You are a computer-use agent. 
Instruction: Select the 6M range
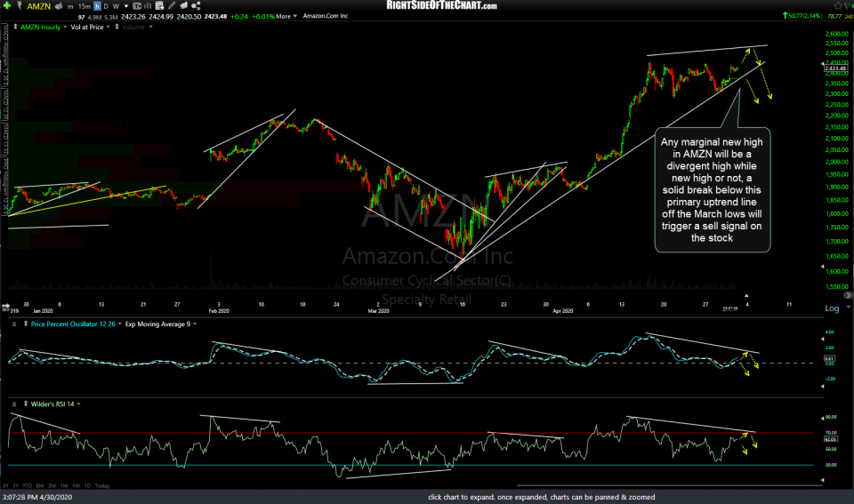pos(40,485)
